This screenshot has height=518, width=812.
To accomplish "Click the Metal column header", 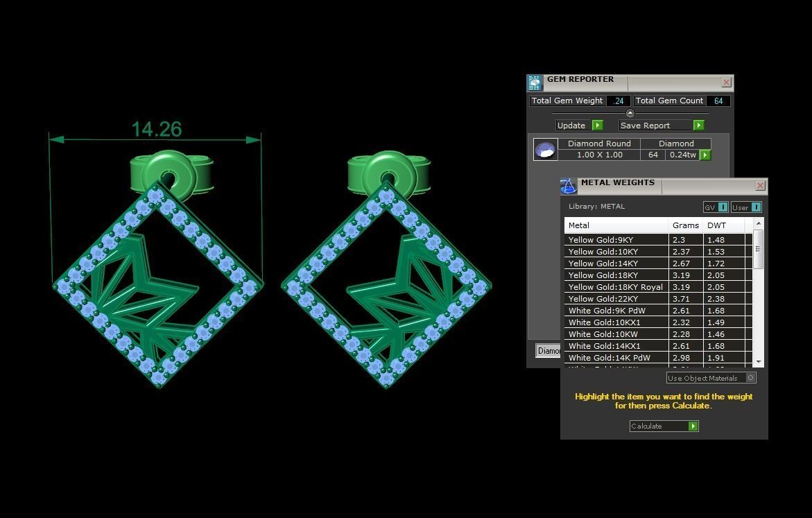I will (x=616, y=225).
